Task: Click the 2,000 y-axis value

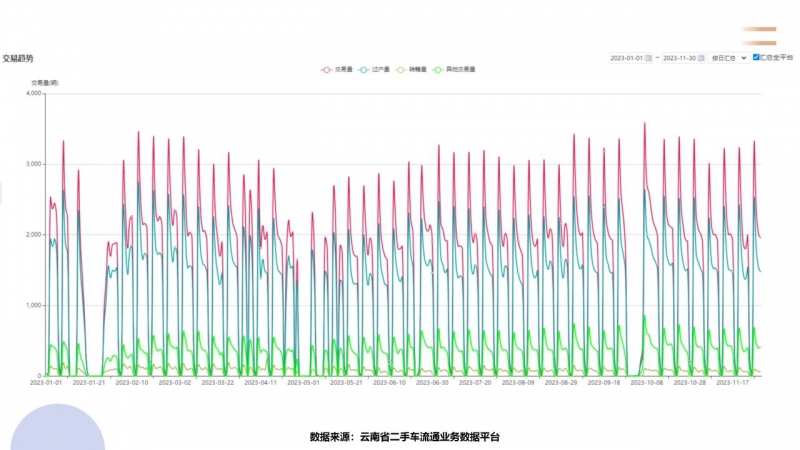Action: point(33,235)
